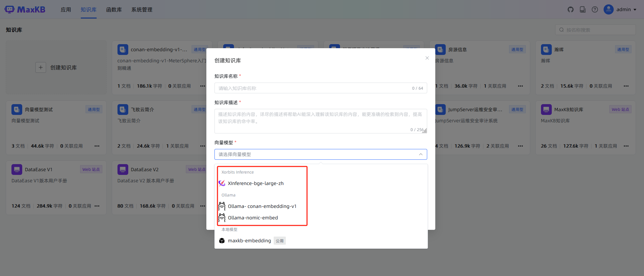
Task: Open the GitHub repository icon
Action: [x=571, y=9]
